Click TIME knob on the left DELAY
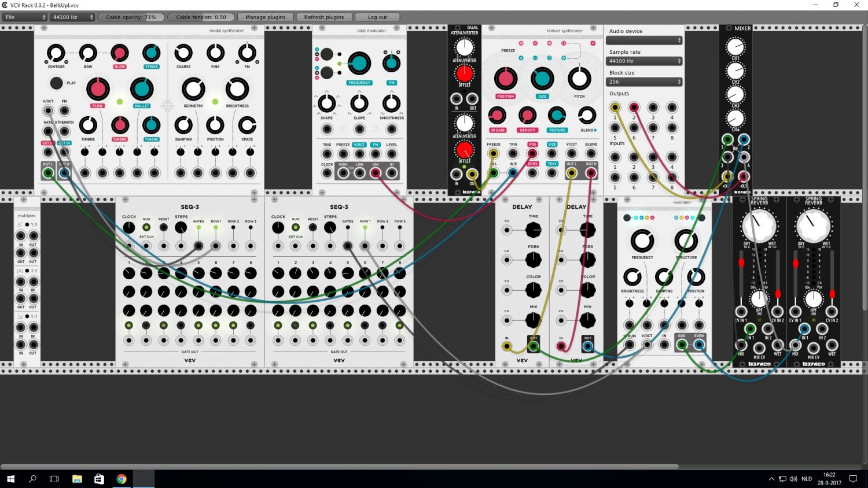868x488 pixels. pos(533,230)
